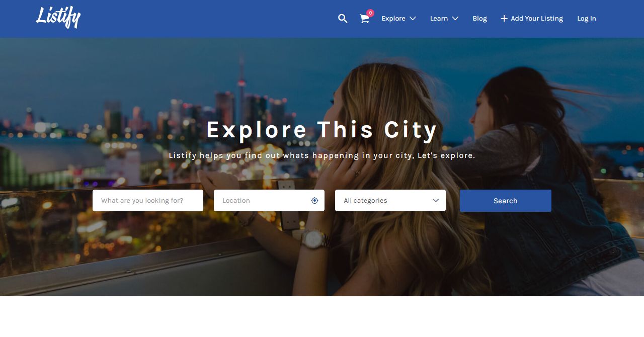Open the Explore menu
The width and height of the screenshot is (644, 337).
click(393, 19)
